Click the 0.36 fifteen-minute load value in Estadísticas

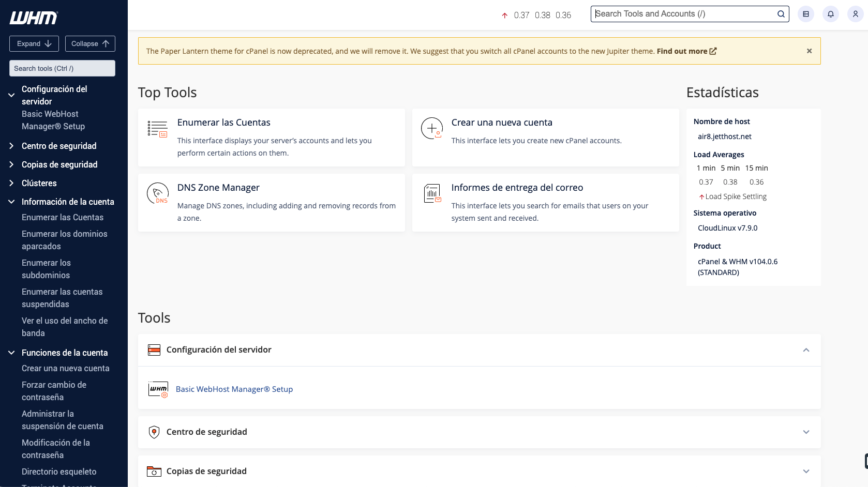point(756,182)
